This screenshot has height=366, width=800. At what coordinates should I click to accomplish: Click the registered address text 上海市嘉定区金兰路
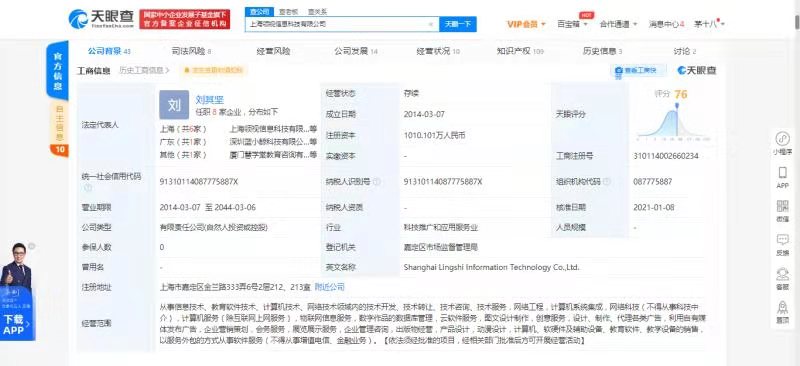(235, 287)
